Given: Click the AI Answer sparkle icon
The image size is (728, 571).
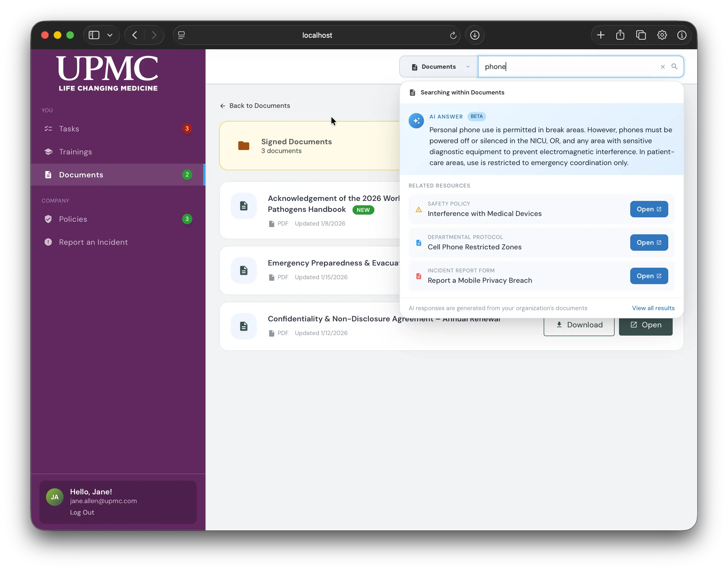Looking at the screenshot, I should pos(416,121).
